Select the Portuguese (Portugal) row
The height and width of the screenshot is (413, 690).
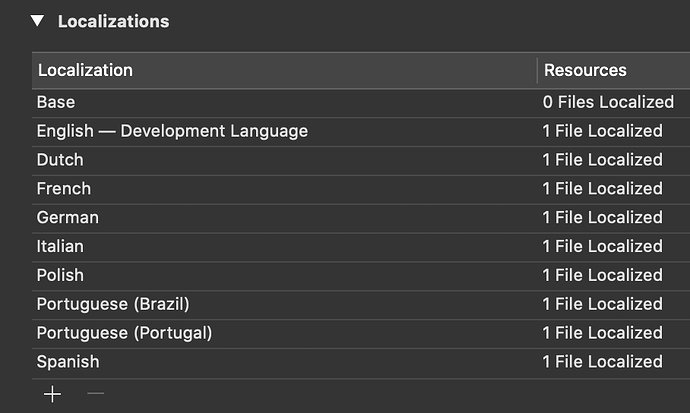124,333
